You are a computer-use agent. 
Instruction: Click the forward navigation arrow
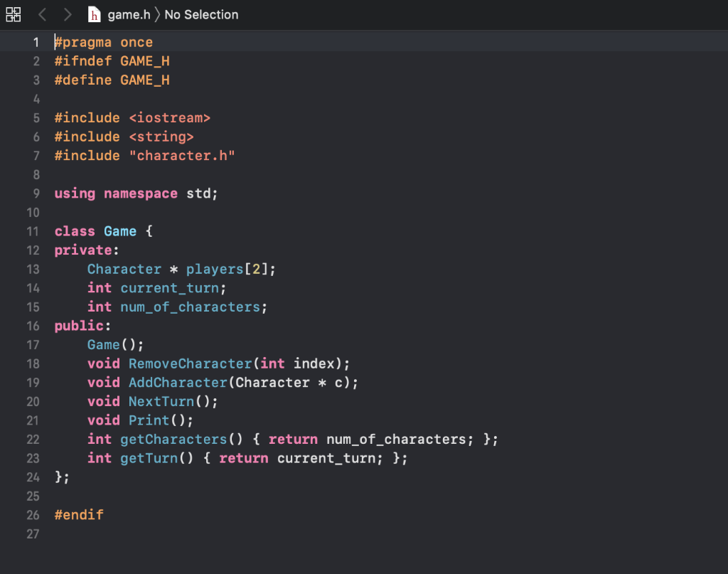68,14
